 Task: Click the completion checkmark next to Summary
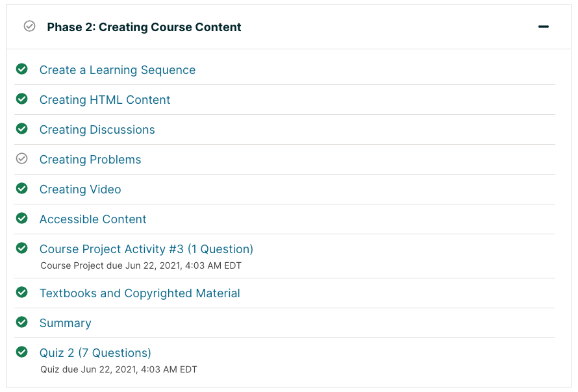21,322
